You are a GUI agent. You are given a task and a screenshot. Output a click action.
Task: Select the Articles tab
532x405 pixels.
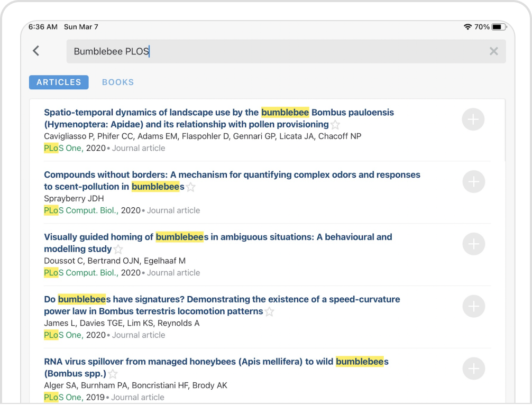59,82
